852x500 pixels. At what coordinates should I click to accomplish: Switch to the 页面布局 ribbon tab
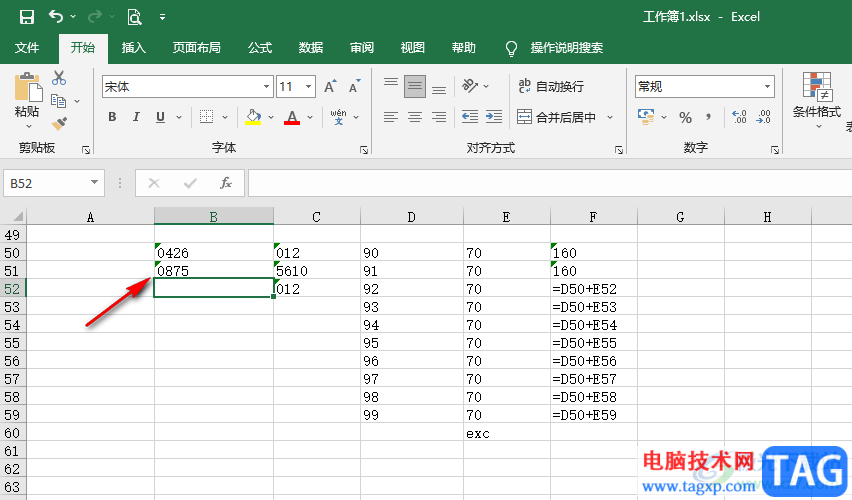[x=197, y=48]
